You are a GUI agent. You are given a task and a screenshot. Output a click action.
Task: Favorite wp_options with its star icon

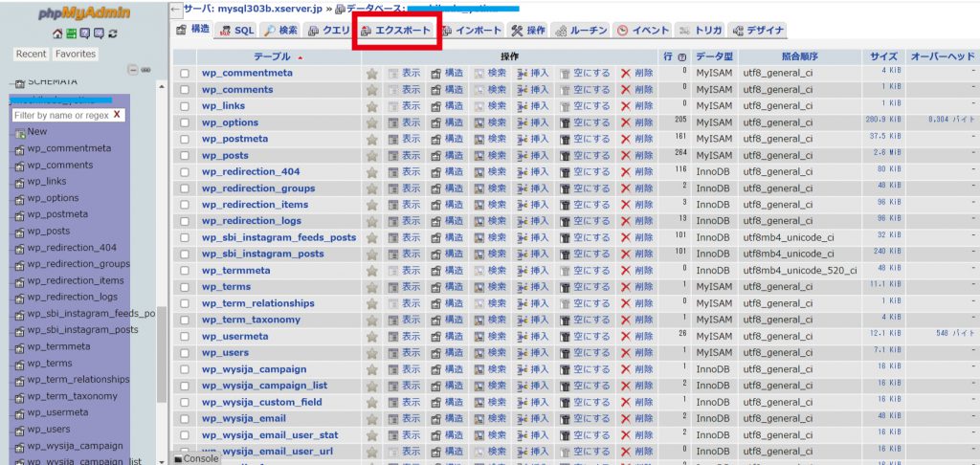coord(372,123)
